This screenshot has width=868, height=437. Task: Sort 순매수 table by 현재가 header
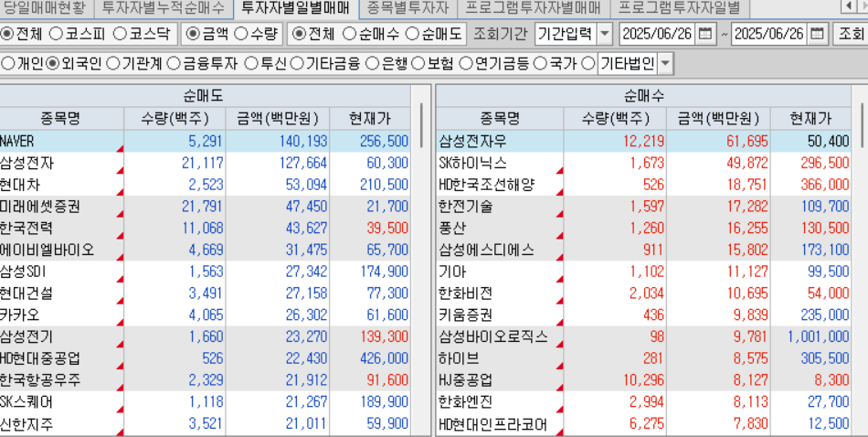tap(811, 119)
